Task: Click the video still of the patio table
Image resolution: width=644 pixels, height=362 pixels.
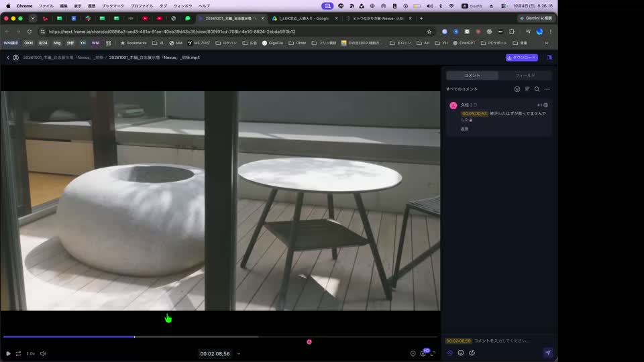Action: tap(220, 200)
